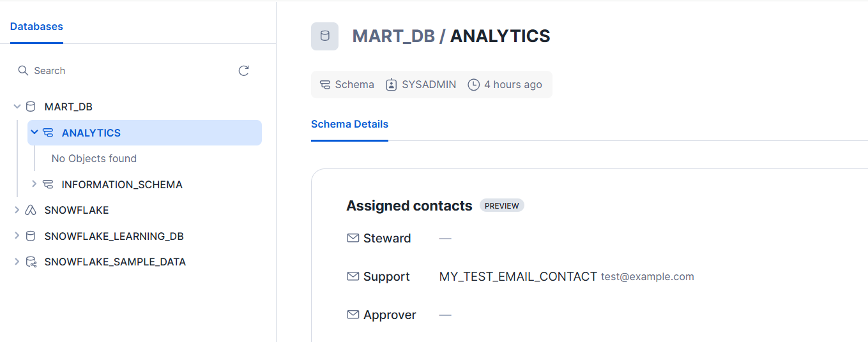868x342 pixels.
Task: Click the MART_DB database icon
Action: coord(31,107)
